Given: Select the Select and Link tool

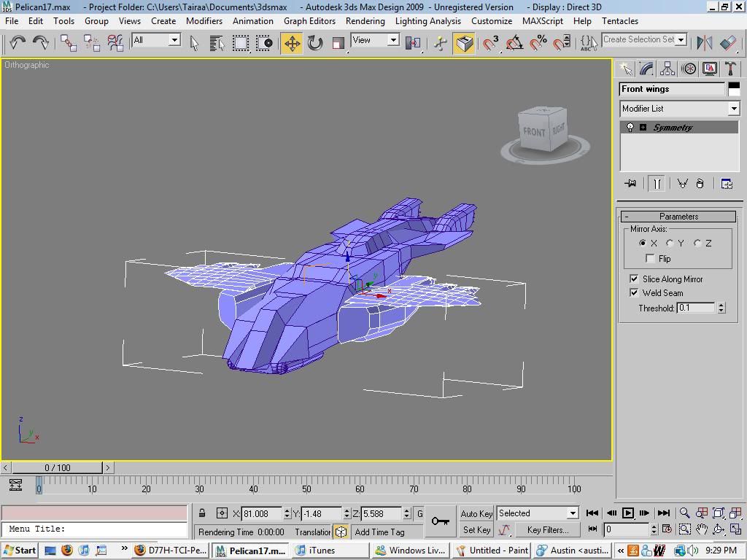Looking at the screenshot, I should tap(69, 43).
